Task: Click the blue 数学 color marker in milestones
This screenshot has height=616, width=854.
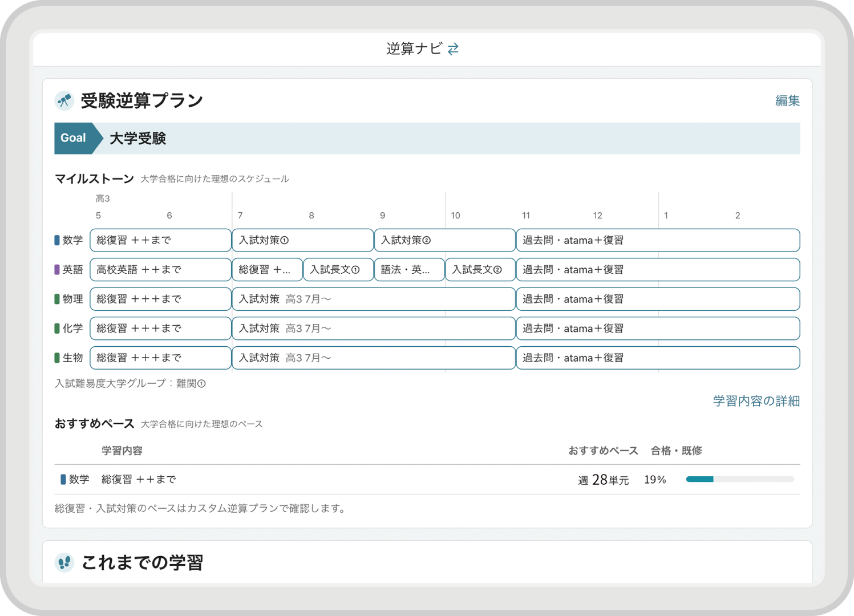Action: tap(57, 240)
